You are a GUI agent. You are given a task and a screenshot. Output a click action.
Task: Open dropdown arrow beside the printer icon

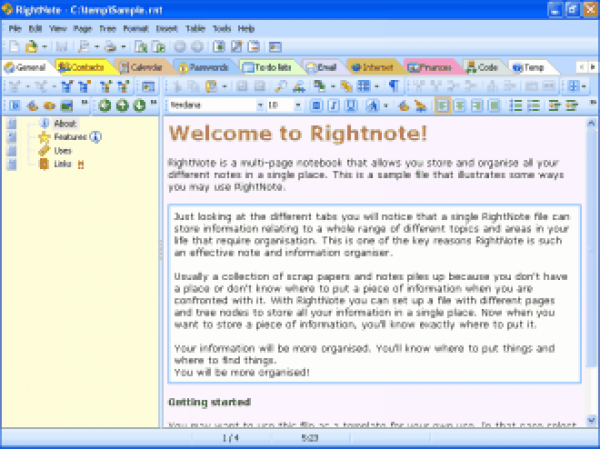123,47
